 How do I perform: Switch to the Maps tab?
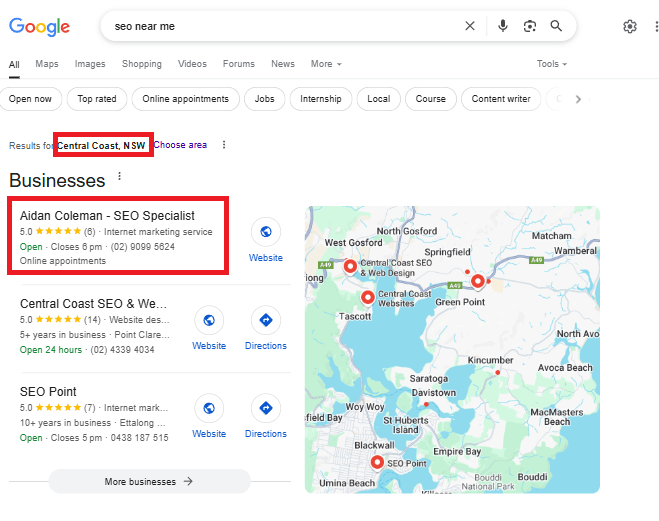point(47,64)
